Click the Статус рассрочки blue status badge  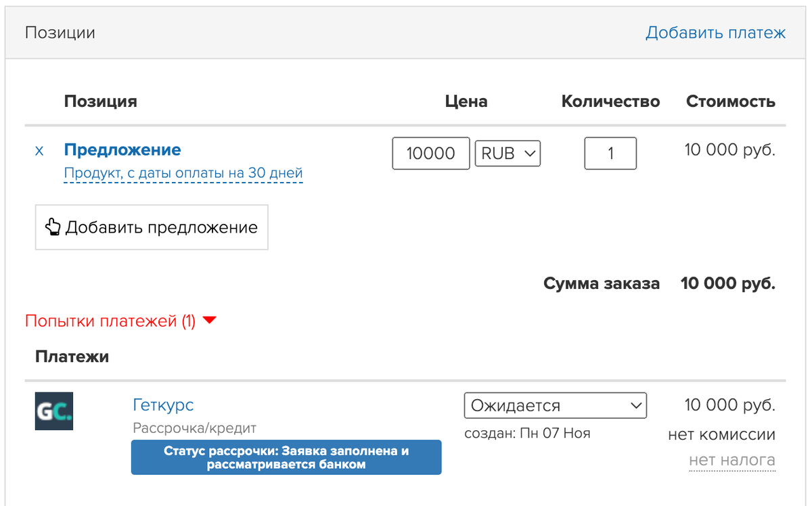[286, 457]
